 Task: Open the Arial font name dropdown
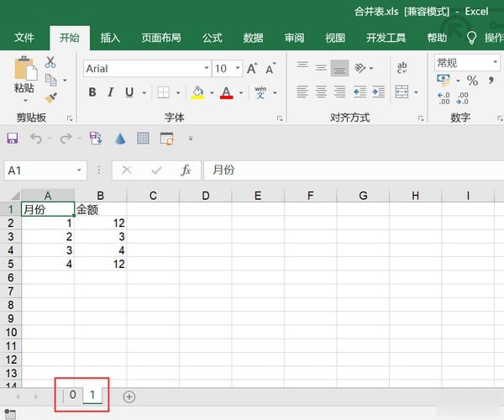(206, 69)
